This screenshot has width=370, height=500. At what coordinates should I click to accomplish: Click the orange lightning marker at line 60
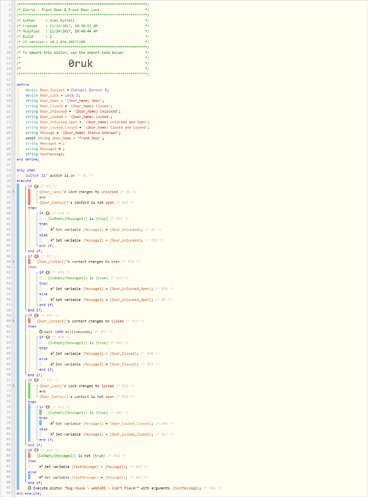(x=14, y=322)
